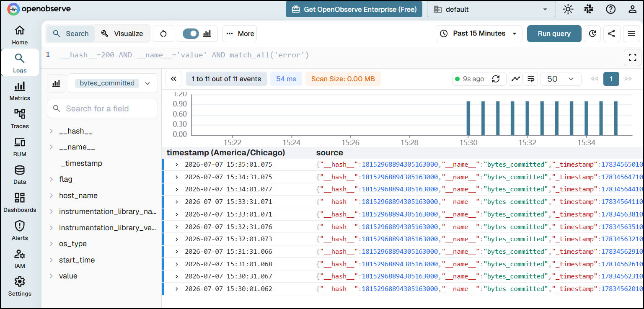
Task: Switch theme with sun icon
Action: (568, 9)
